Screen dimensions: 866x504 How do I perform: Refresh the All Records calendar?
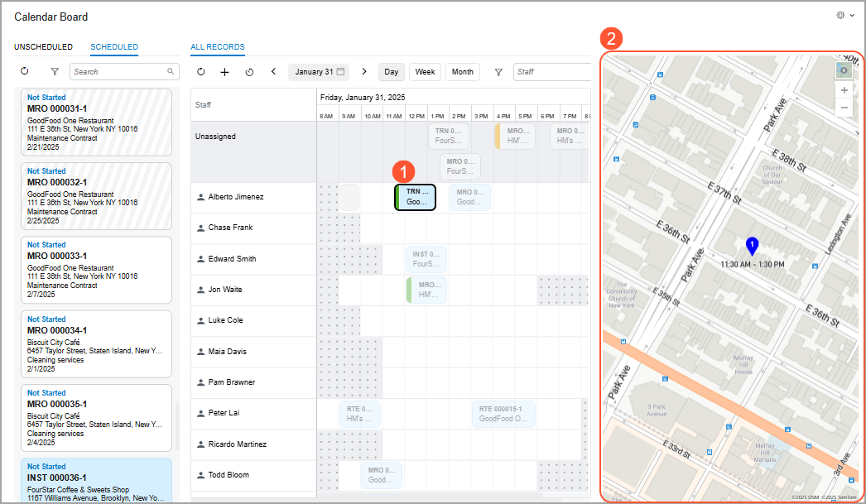(x=201, y=72)
